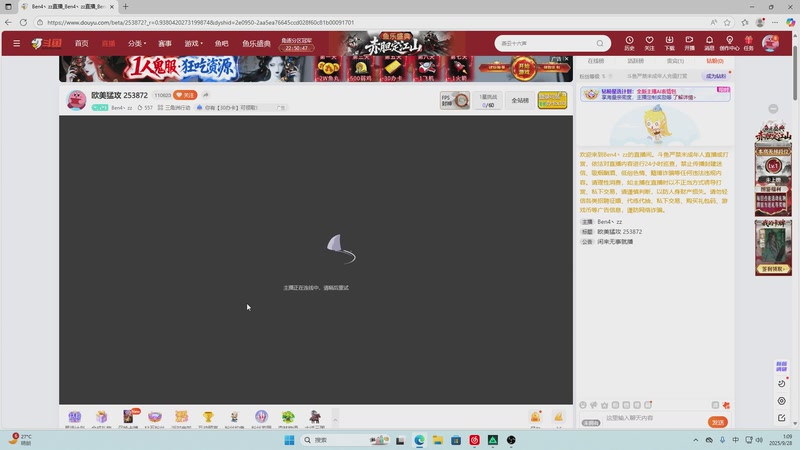Select 鱼乐盛典 in the navigation bar
800x450 pixels.
[256, 43]
